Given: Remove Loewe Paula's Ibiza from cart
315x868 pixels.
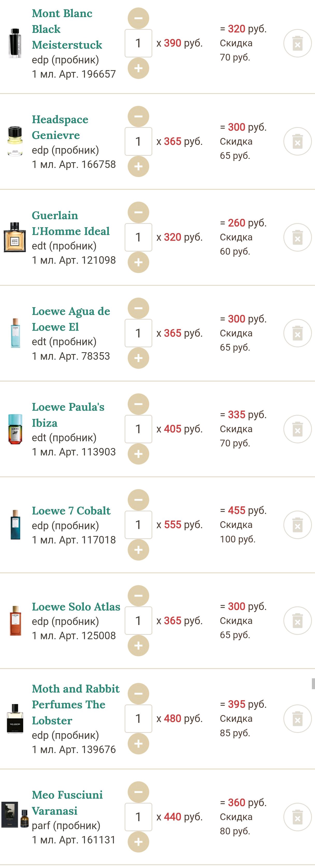Looking at the screenshot, I should (297, 429).
